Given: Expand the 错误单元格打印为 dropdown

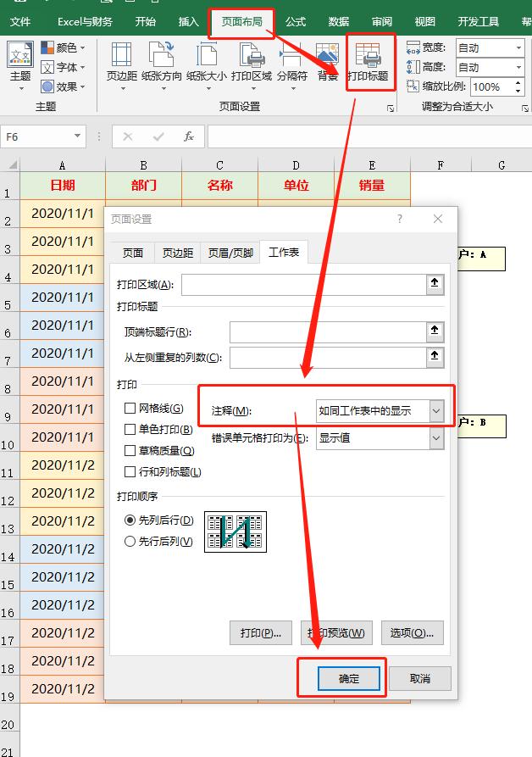Looking at the screenshot, I should (x=436, y=438).
